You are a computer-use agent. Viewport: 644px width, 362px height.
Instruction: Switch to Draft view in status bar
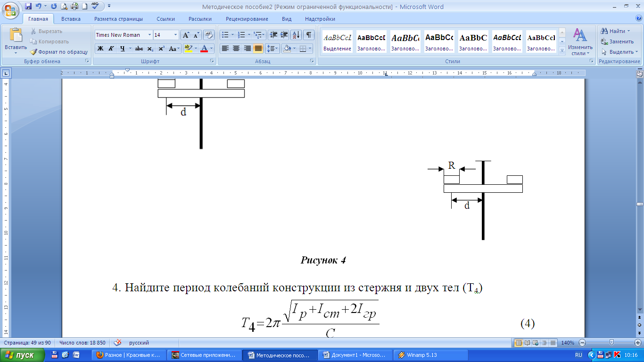[553, 343]
